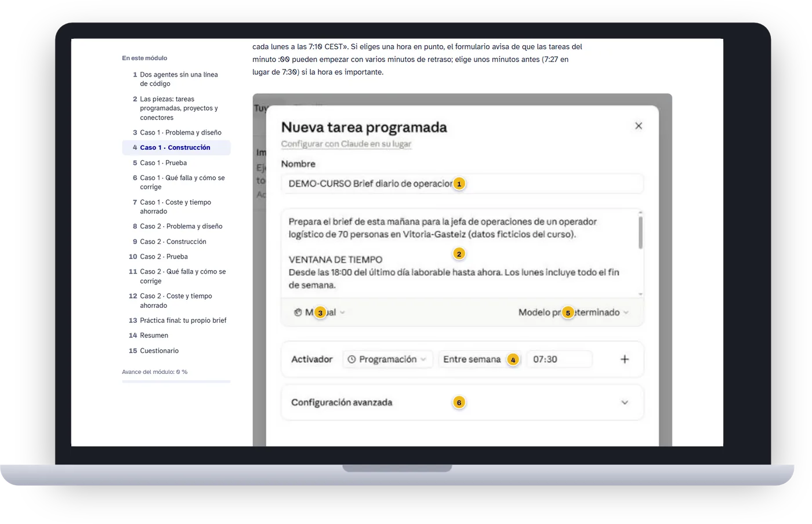Image resolution: width=812 pixels, height=524 pixels.
Task: Open the Modelo predeterminado dropdown
Action: click(x=573, y=312)
